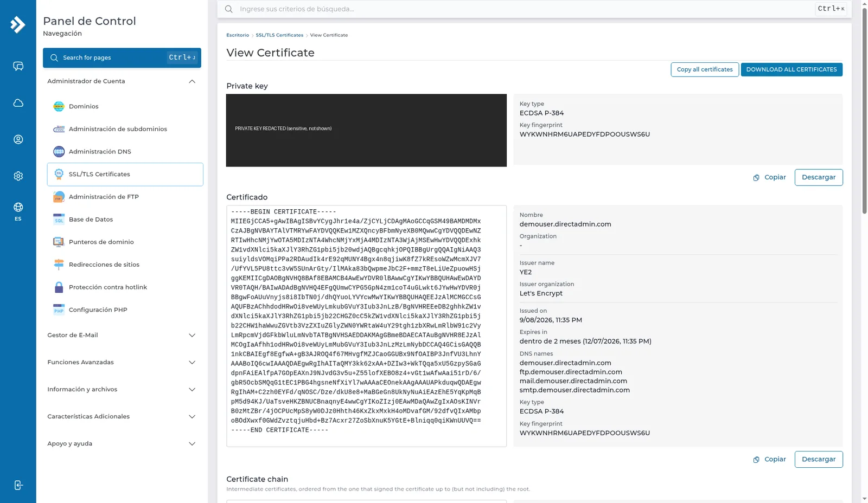Image resolution: width=868 pixels, height=503 pixels.
Task: Click the Base de Datos SQL icon
Action: pos(59,220)
